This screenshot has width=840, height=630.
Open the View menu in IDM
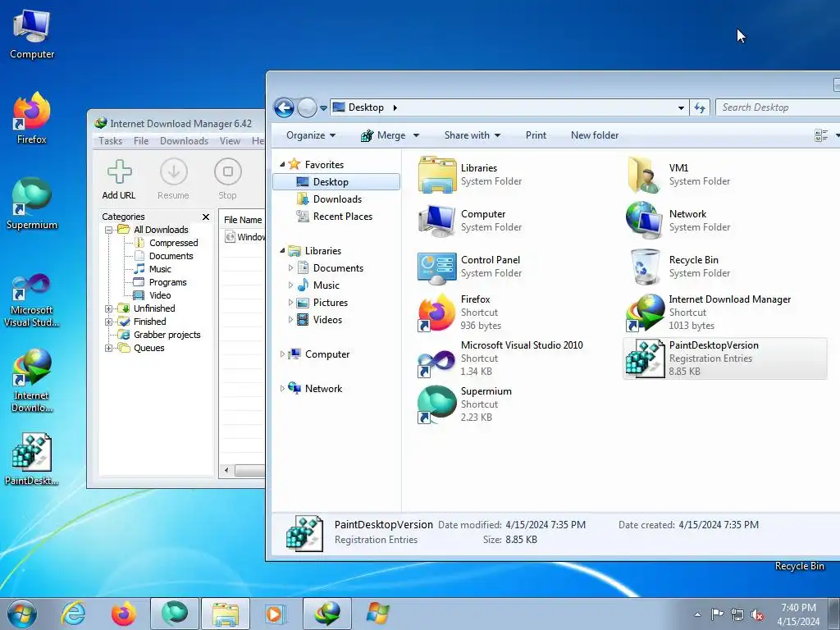pos(230,141)
